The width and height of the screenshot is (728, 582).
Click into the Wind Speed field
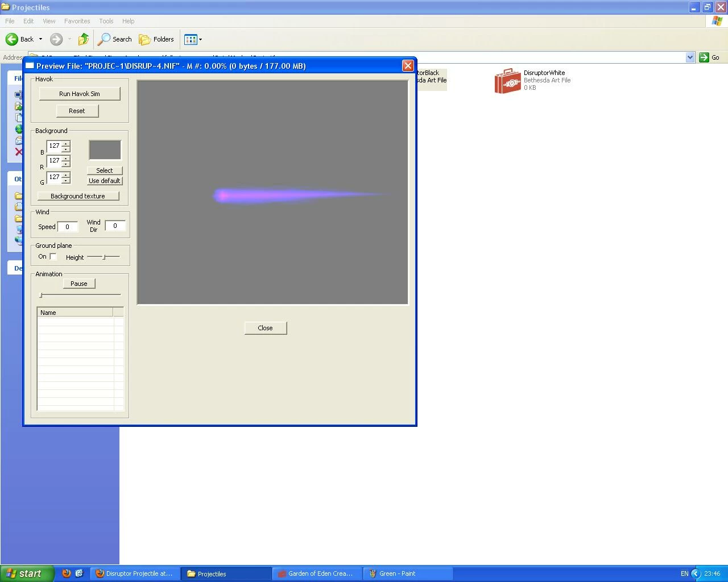[x=67, y=227]
